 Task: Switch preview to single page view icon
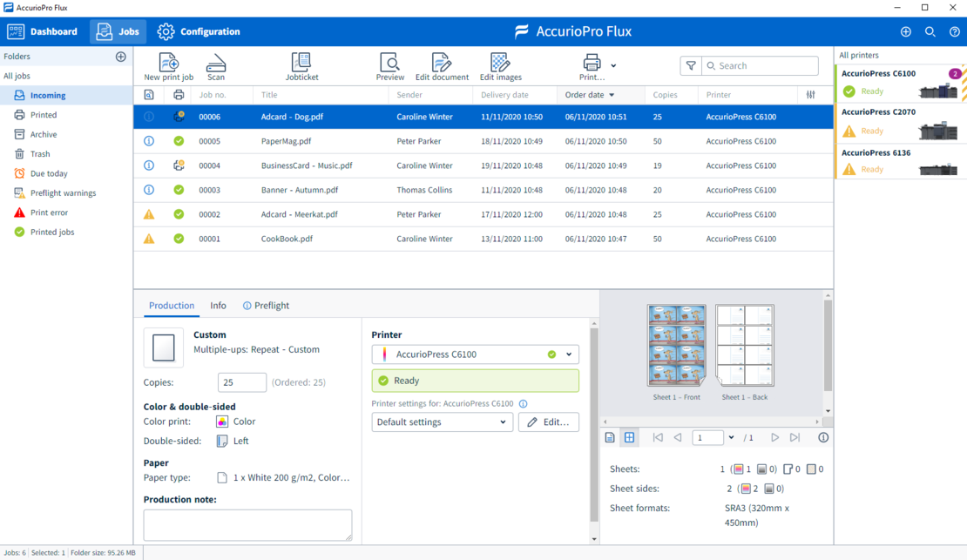(610, 437)
